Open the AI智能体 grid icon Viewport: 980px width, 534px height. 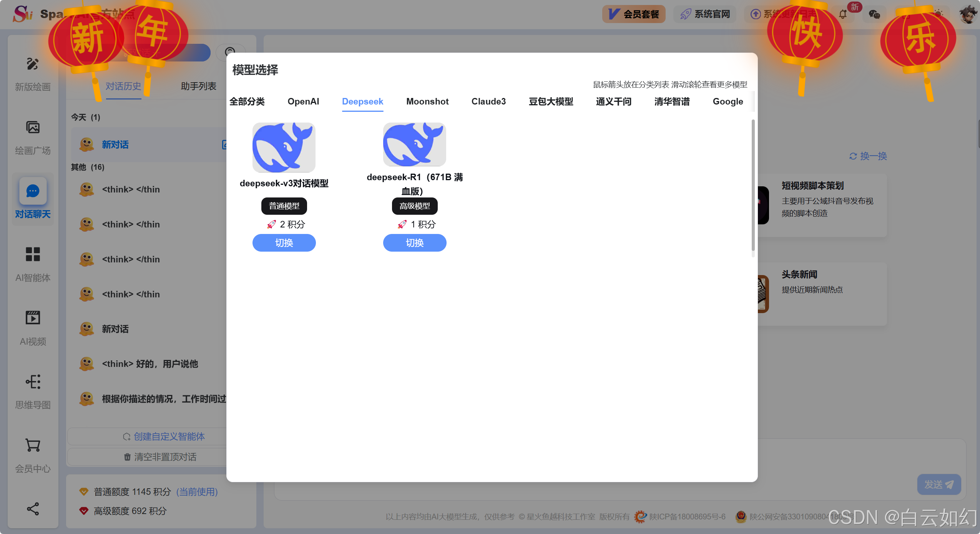(x=33, y=254)
